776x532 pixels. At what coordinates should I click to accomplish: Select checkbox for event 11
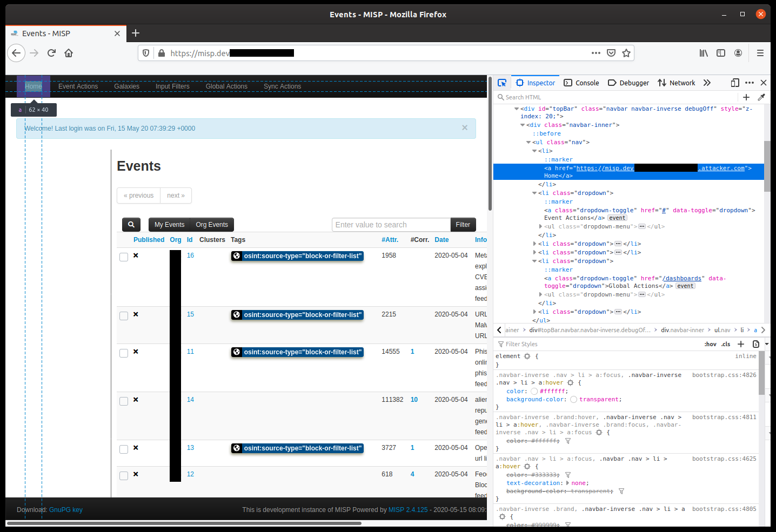[124, 353]
